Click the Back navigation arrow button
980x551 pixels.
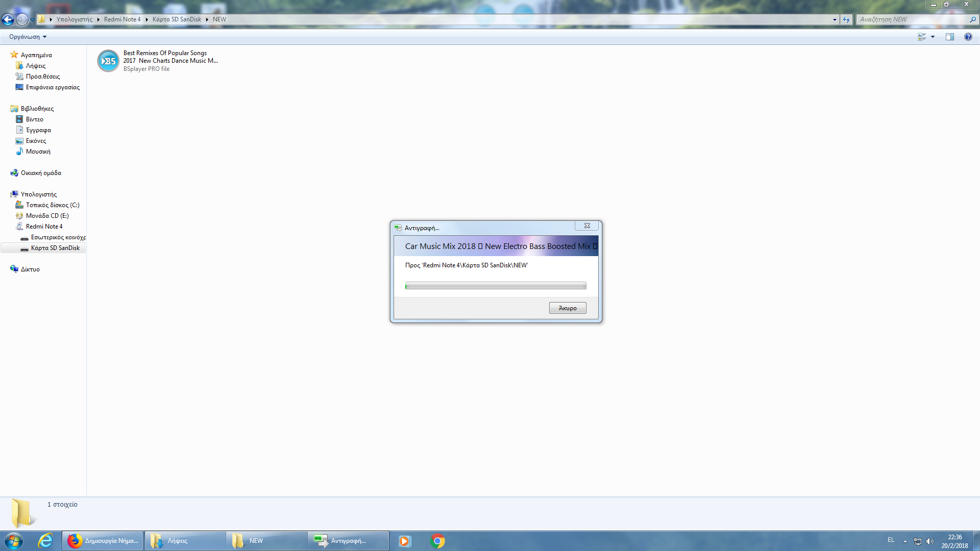tap(8, 19)
